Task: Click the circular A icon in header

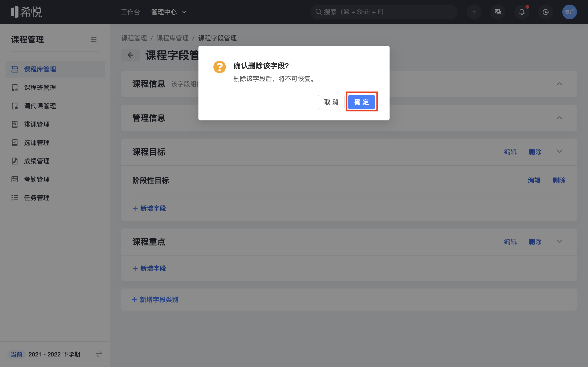Action: tap(546, 12)
